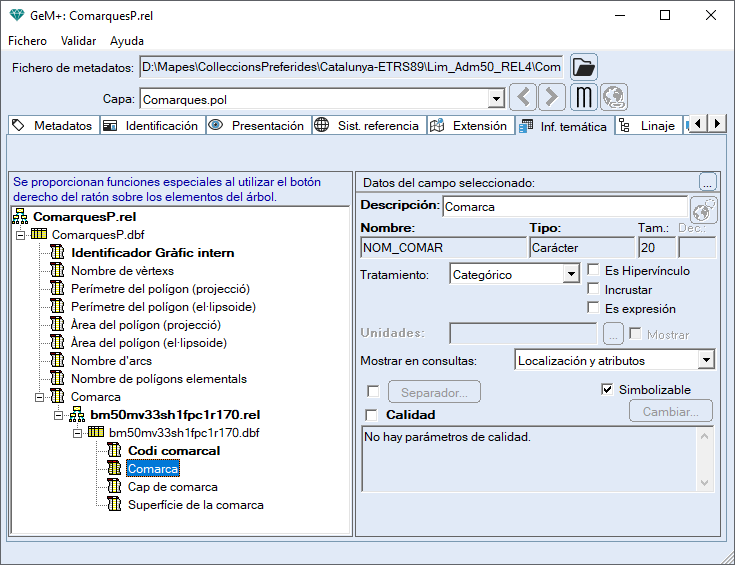Click the globe icon beside the Descripción field
Screen dimensions: 735x565
click(x=704, y=210)
